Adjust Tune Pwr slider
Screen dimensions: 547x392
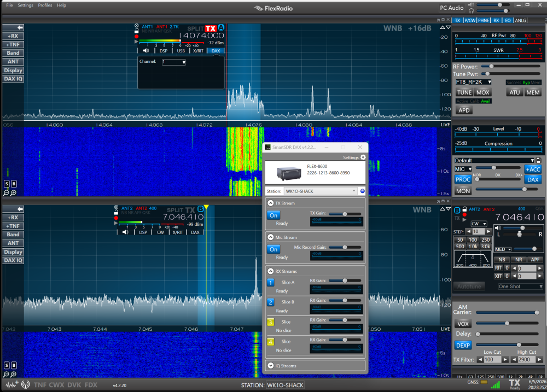[x=512, y=74]
